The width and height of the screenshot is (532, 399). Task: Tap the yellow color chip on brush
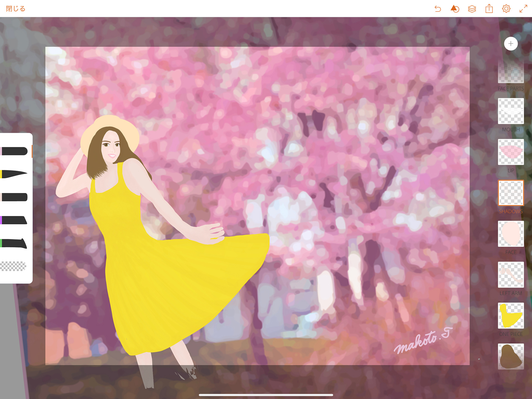(1, 174)
